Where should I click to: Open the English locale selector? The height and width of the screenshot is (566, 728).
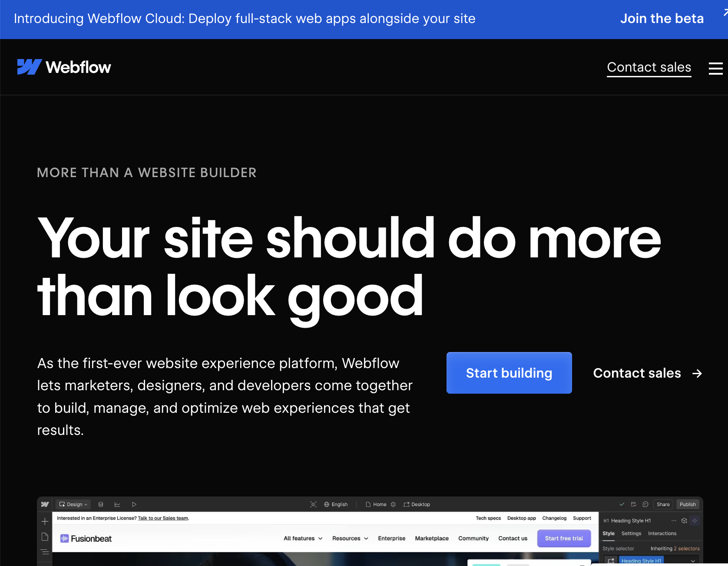coord(336,504)
